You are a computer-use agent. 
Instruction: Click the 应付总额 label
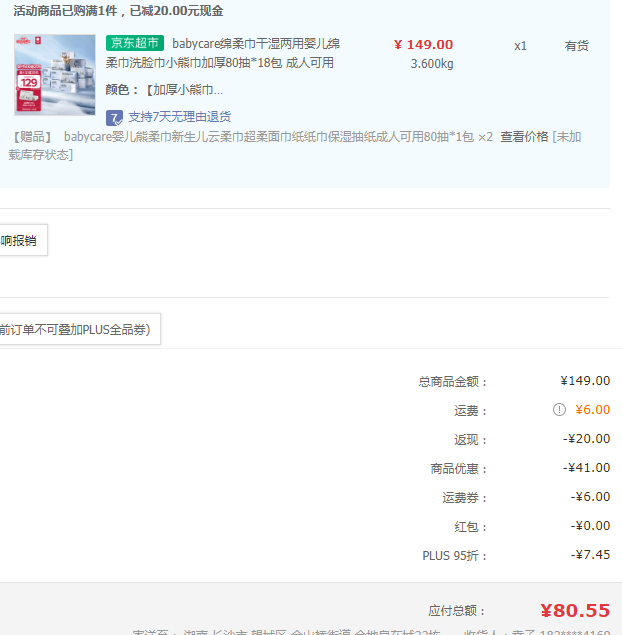[457, 611]
